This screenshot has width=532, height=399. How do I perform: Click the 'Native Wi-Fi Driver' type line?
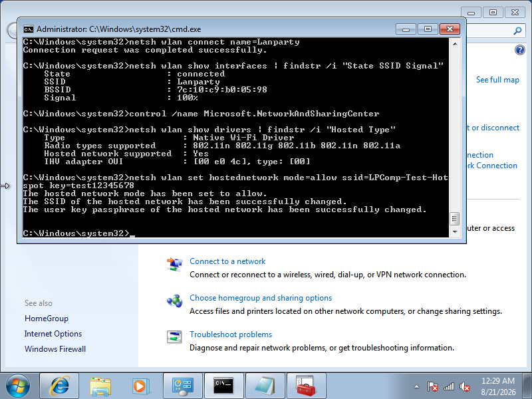click(169, 138)
